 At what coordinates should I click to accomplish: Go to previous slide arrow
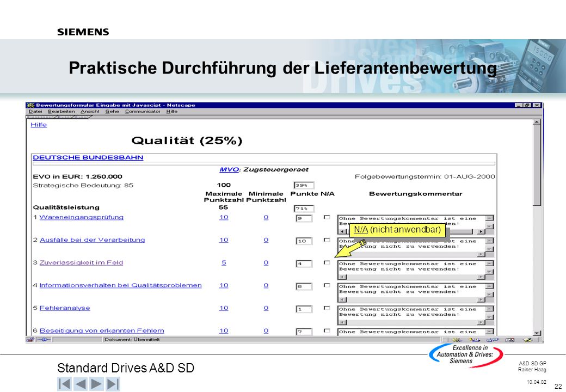[81, 384]
